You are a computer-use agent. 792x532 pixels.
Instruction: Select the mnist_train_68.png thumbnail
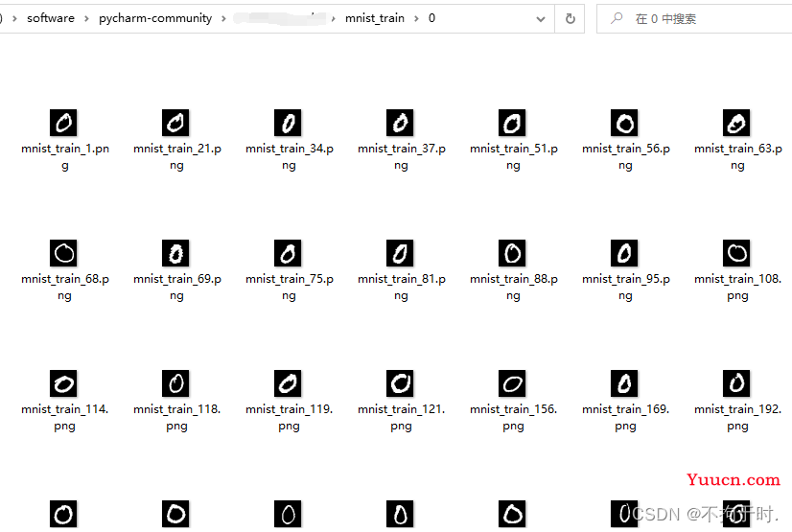(x=63, y=253)
